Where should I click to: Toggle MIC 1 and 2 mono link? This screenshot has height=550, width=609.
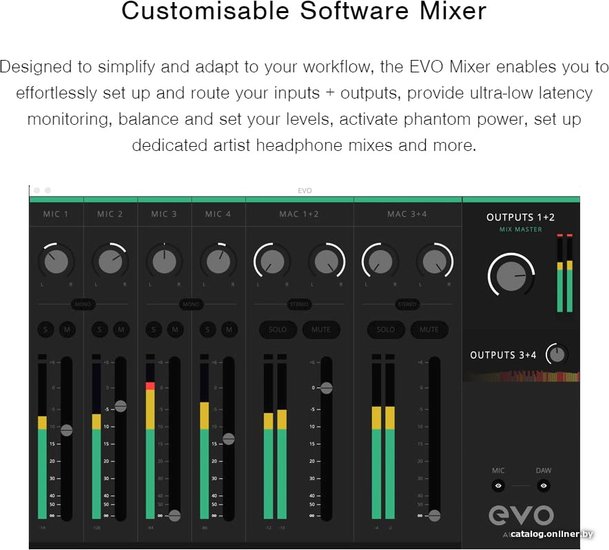[83, 305]
